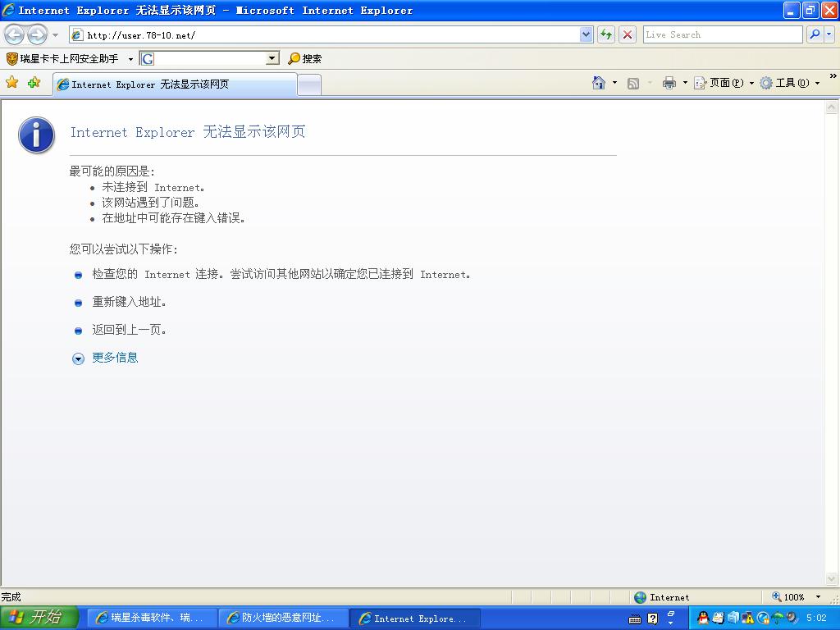This screenshot has width=840, height=630.
Task: Click the blue information icon on error page
Action: 36,135
